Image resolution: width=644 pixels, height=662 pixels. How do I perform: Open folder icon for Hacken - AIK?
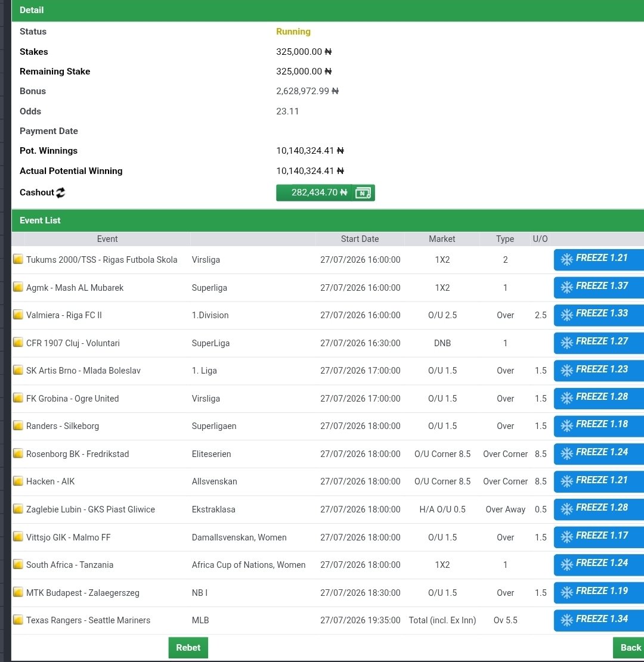[x=18, y=481]
